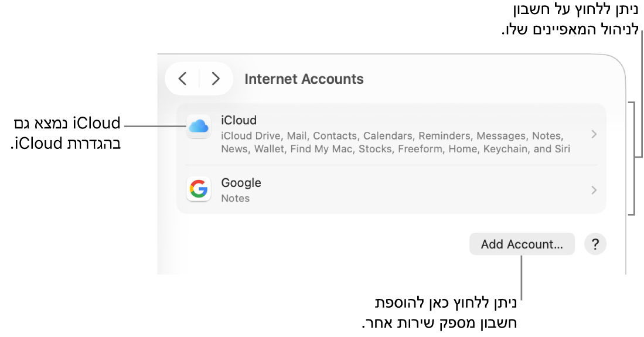Click Keychain in the iCloud services text

[504, 149]
